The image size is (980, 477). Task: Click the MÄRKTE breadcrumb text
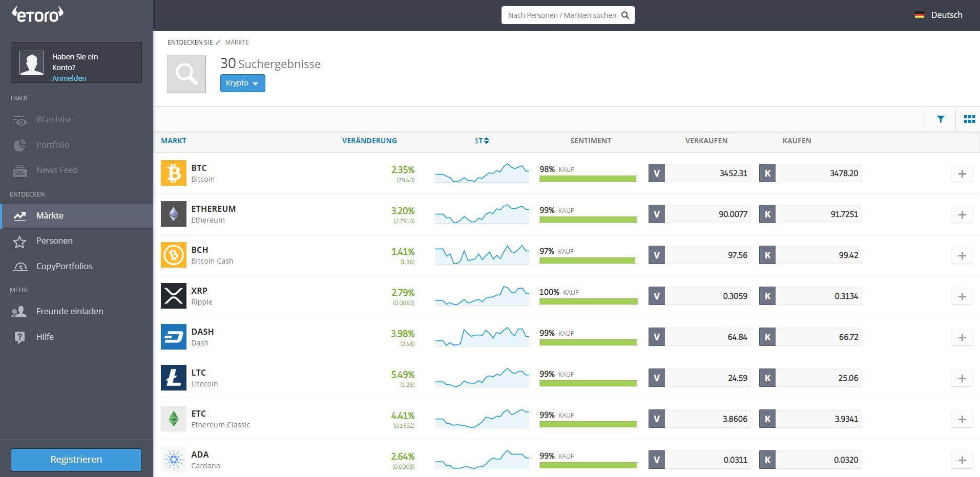pyautogui.click(x=237, y=42)
